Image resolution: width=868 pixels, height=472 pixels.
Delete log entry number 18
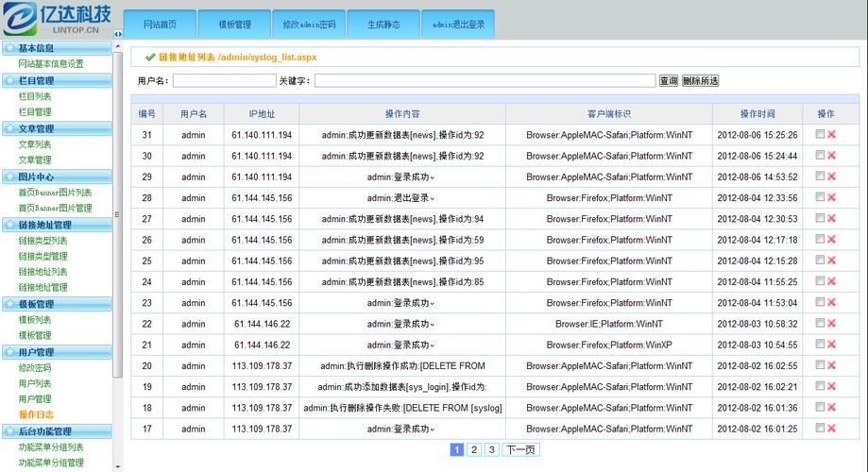(x=831, y=408)
